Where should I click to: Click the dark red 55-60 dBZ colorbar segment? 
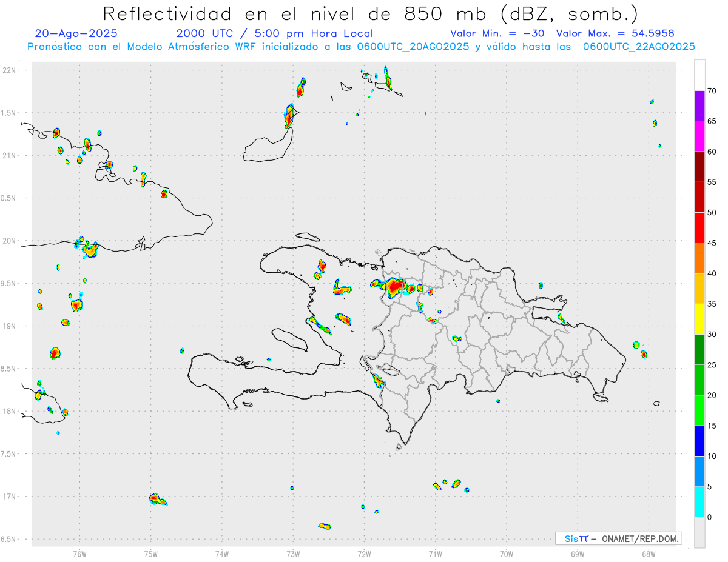click(699, 166)
